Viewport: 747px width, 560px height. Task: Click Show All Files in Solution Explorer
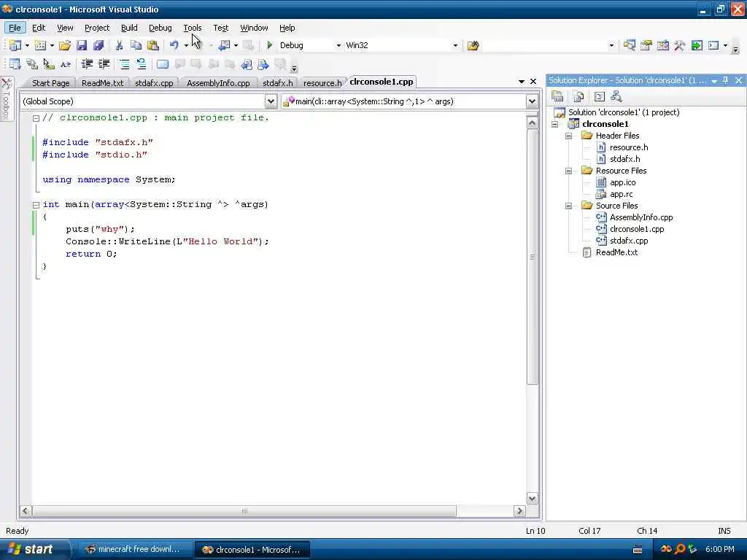point(578,97)
